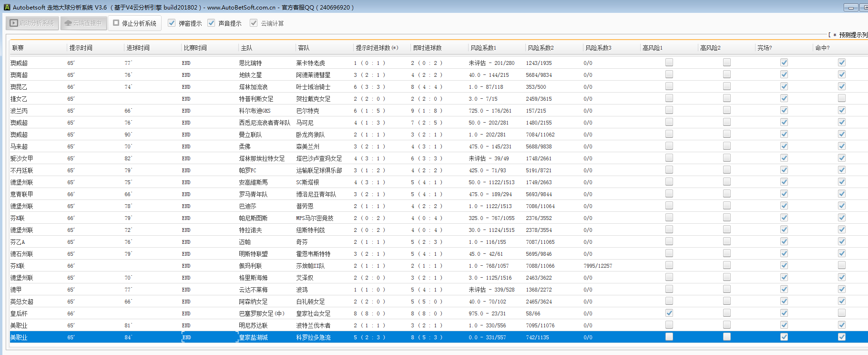Select the row with home team 曼立联队
868x355 pixels.
point(250,135)
